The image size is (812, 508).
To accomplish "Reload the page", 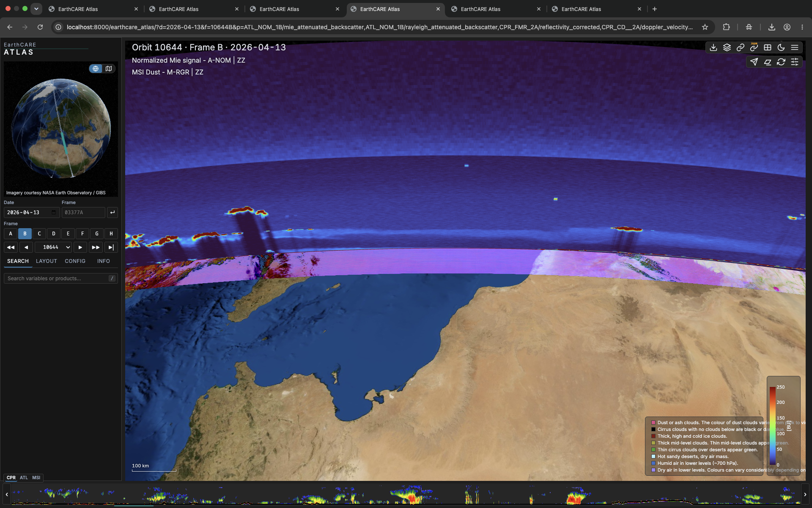I will (x=40, y=27).
